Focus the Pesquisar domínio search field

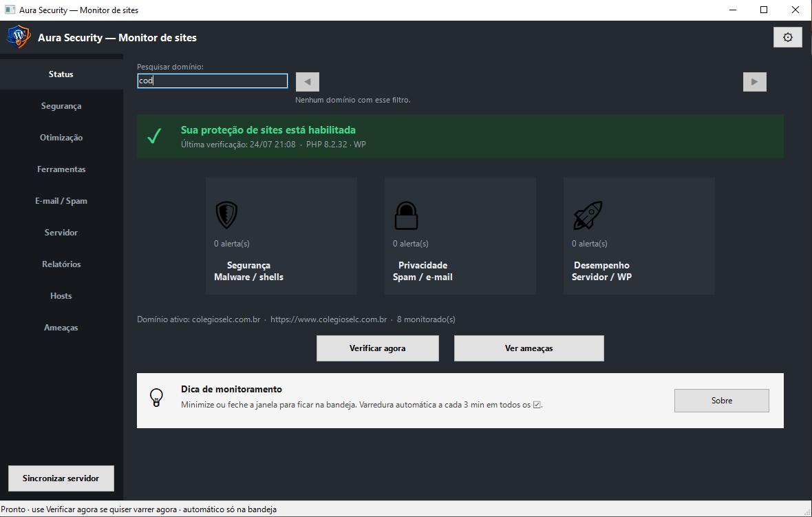click(213, 81)
